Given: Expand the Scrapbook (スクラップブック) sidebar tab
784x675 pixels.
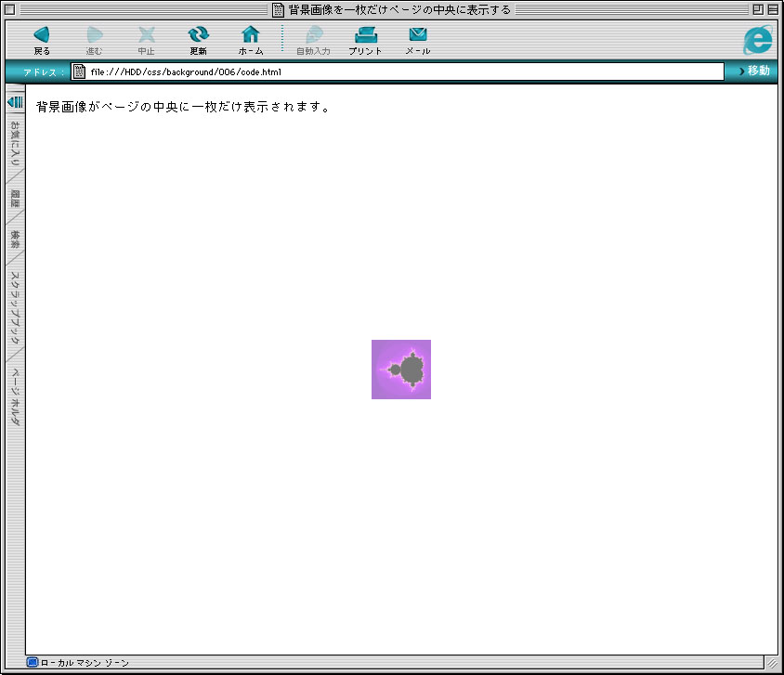Looking at the screenshot, I should pyautogui.click(x=15, y=307).
